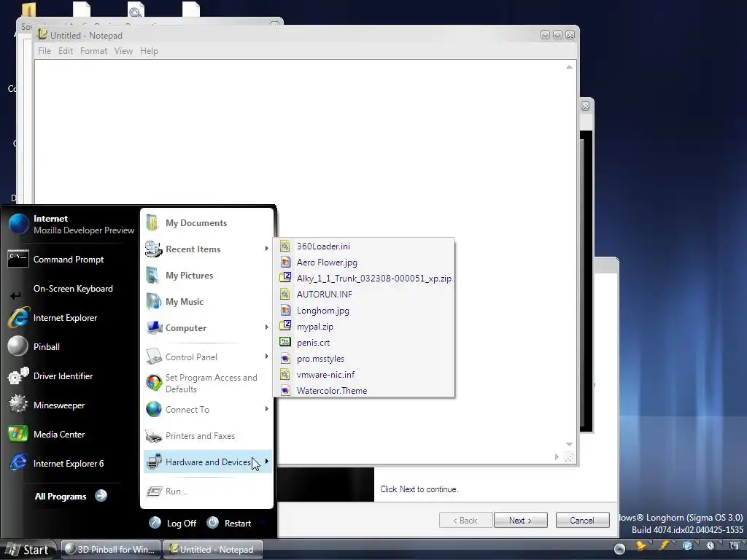Open All Programs arrow button
Image resolution: width=747 pixels, height=560 pixels.
101,496
